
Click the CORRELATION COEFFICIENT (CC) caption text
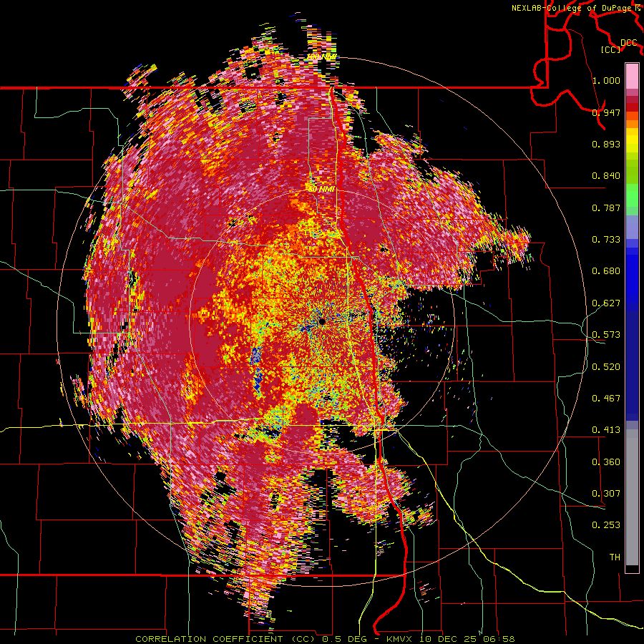(x=224, y=639)
